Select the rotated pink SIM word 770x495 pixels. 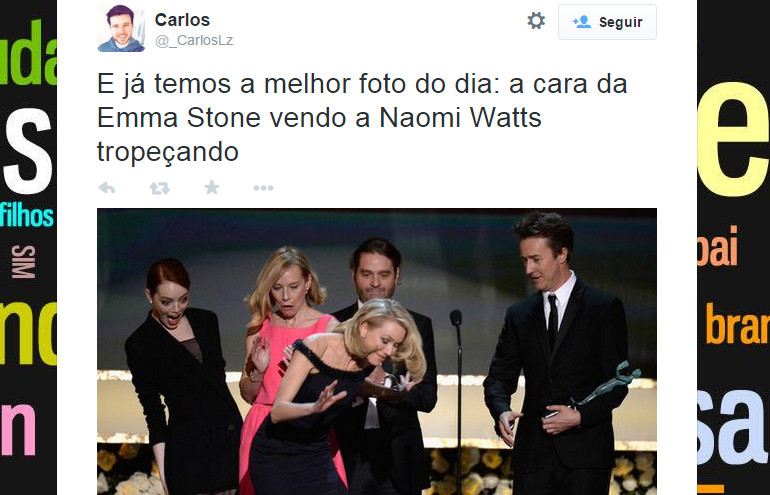[24, 262]
